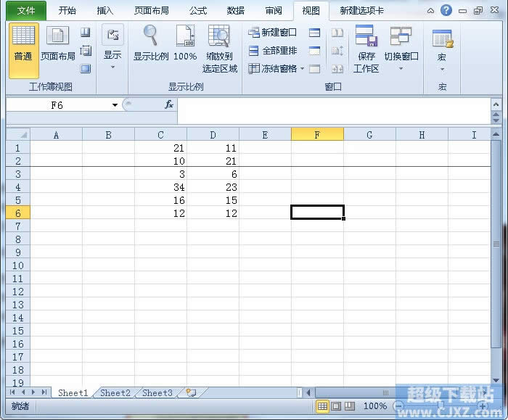508x420 pixels.
Task: Select the Sheet1 tab
Action: tap(73, 393)
